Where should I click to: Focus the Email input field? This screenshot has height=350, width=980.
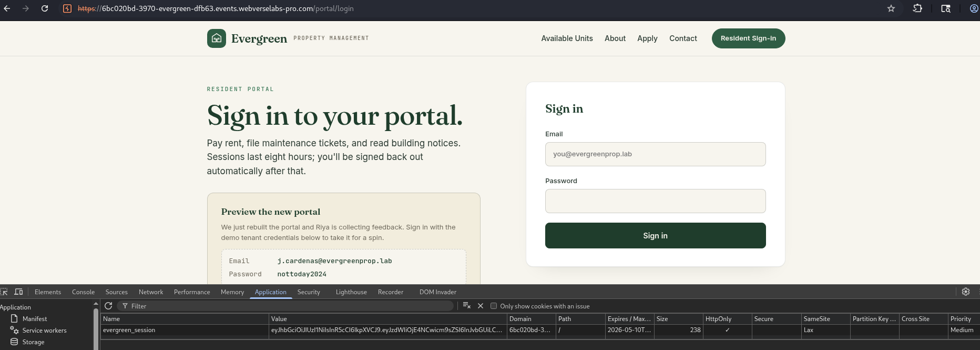pos(655,154)
